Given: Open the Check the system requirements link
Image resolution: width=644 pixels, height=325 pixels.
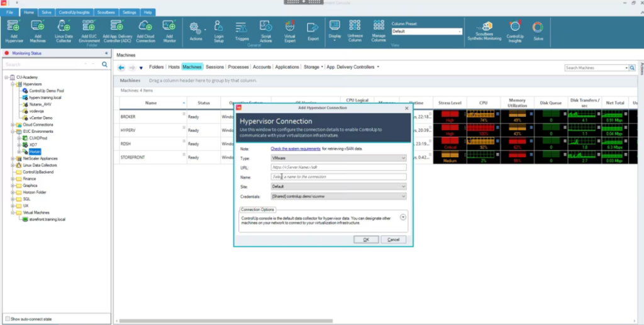Looking at the screenshot, I should point(296,149).
